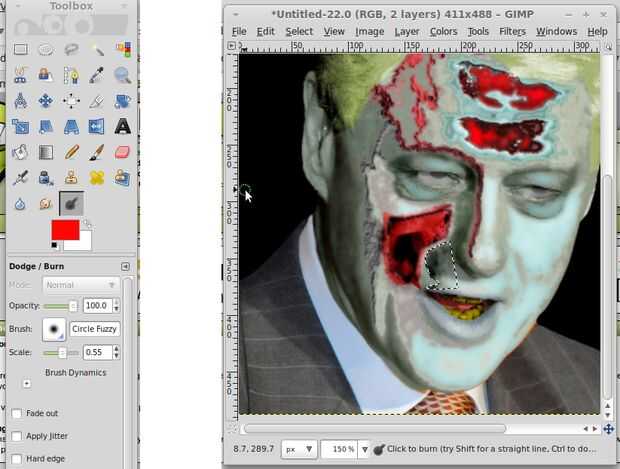Select the Eraser tool
This screenshot has height=469, width=620.
(123, 152)
